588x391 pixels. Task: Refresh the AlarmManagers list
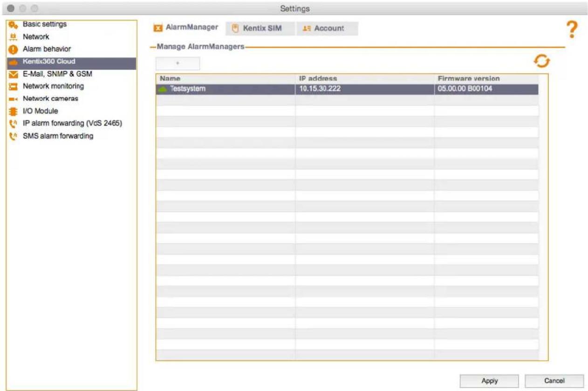pos(541,61)
